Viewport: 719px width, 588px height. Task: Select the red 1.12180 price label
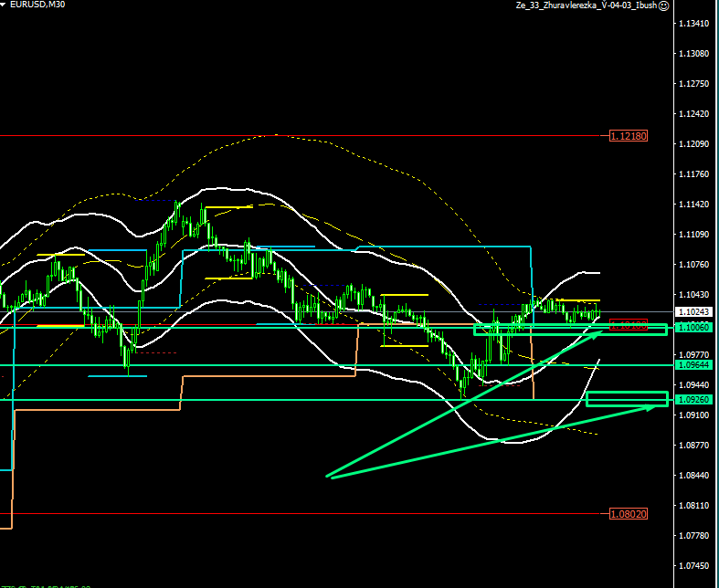[x=628, y=136]
